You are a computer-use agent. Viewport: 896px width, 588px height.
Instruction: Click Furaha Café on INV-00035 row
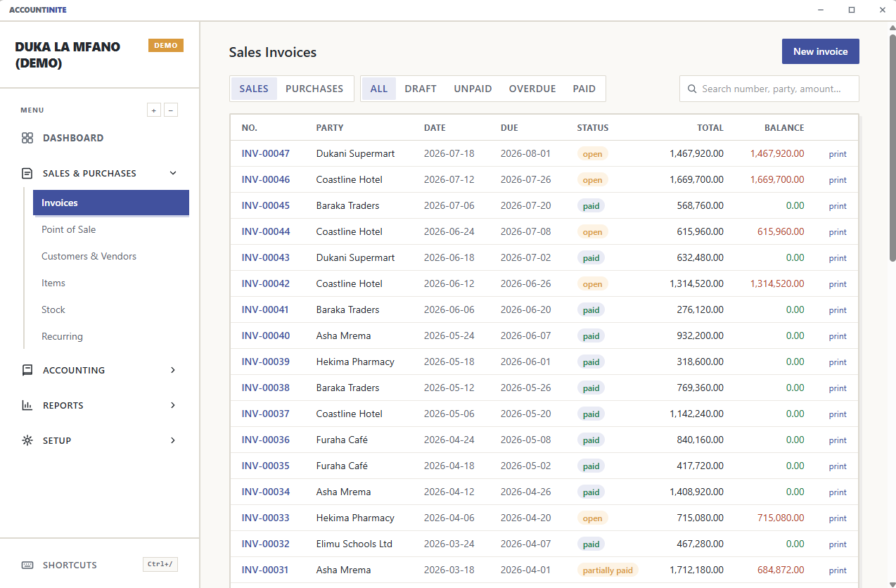click(342, 466)
